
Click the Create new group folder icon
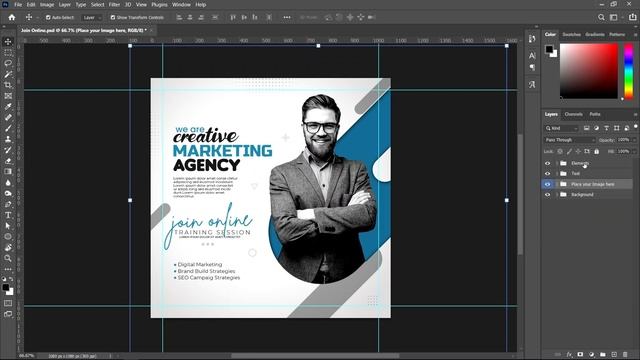point(603,354)
